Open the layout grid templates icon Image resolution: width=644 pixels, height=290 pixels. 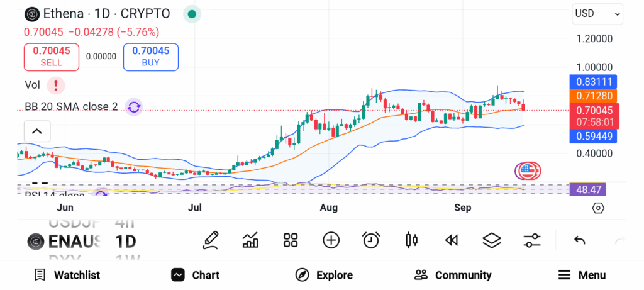(290, 240)
